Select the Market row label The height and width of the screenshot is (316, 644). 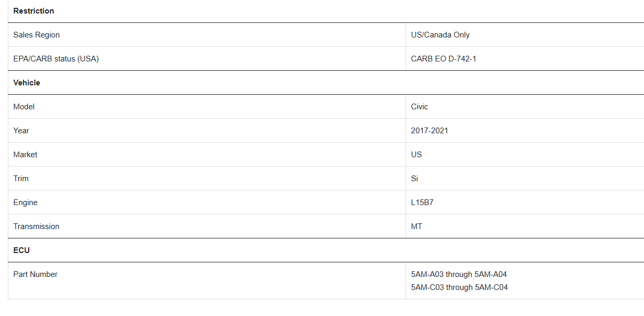(26, 155)
